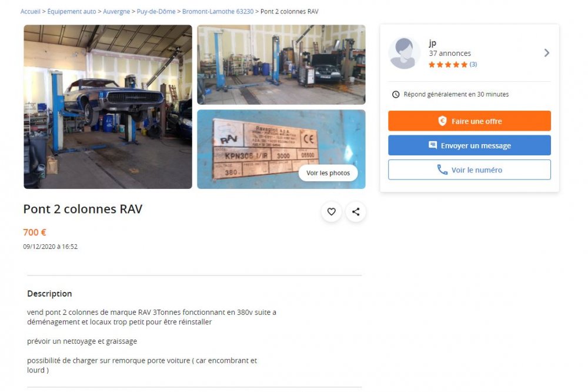Image resolution: width=588 pixels, height=392 pixels.
Task: Select Bromont-Lamothe 63230 breadcrumb
Action: (218, 12)
